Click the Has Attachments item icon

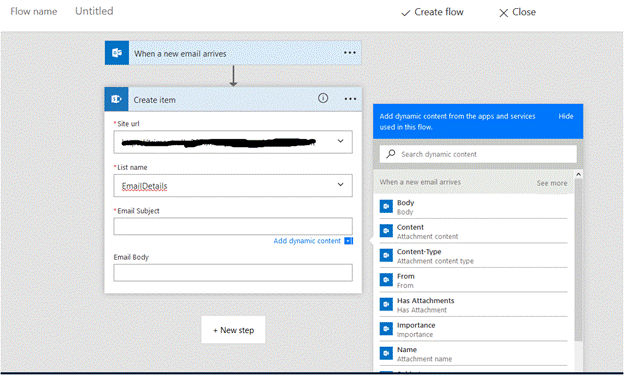386,304
